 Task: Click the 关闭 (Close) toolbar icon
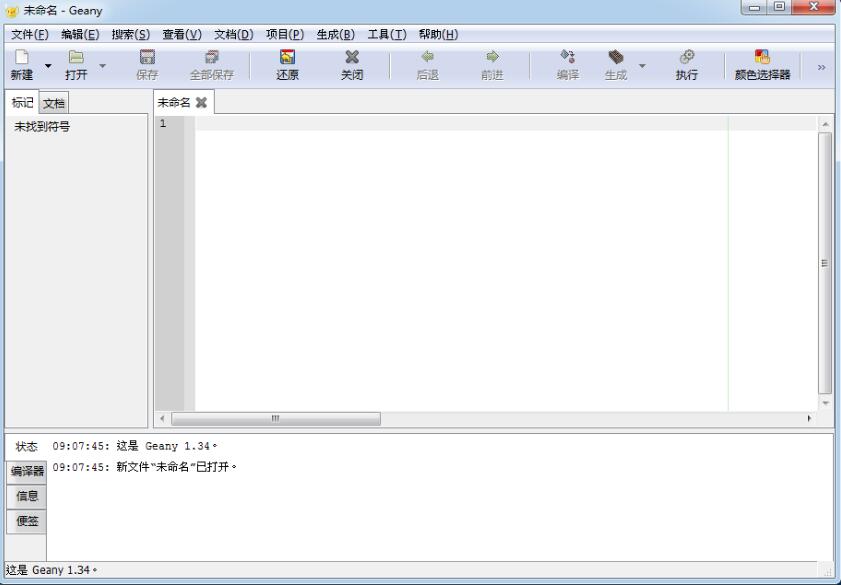(352, 57)
